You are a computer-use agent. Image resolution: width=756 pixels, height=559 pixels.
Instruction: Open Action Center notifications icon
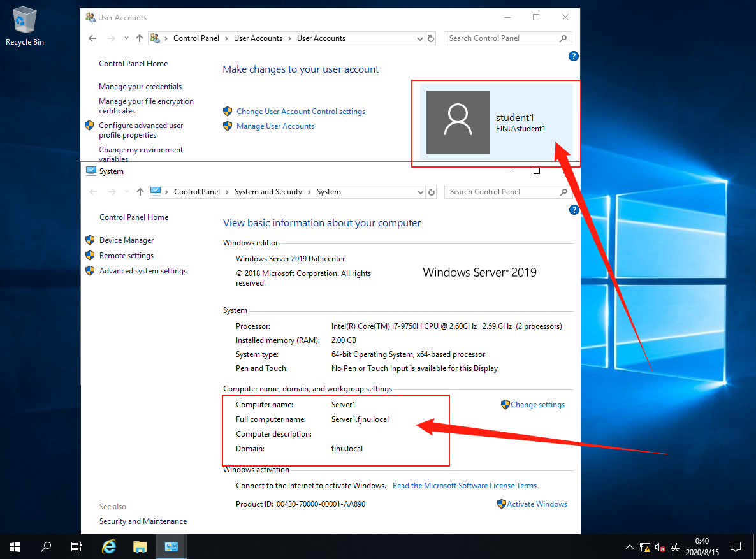coord(735,547)
